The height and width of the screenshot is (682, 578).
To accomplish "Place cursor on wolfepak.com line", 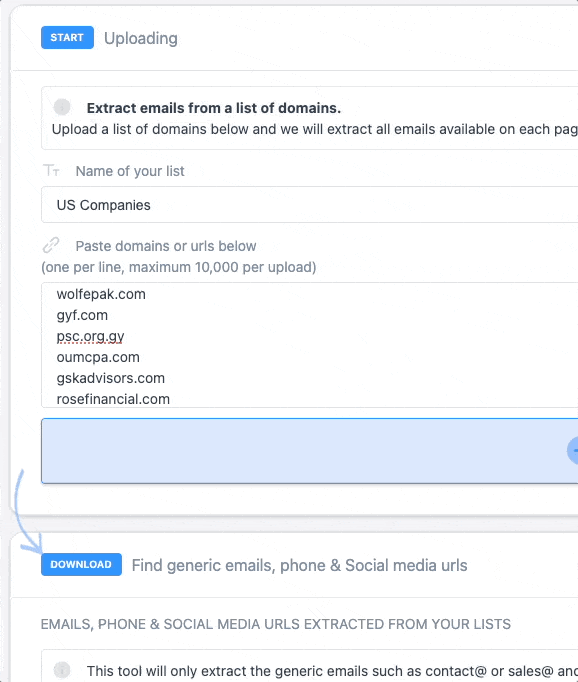I will click(x=101, y=294).
